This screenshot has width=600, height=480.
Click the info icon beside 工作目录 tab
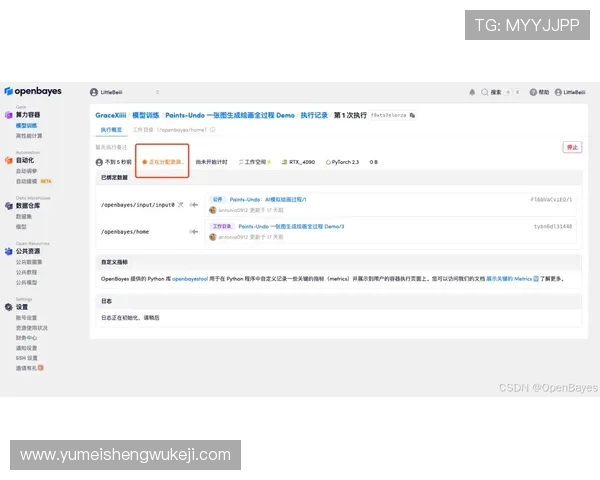(x=212, y=130)
